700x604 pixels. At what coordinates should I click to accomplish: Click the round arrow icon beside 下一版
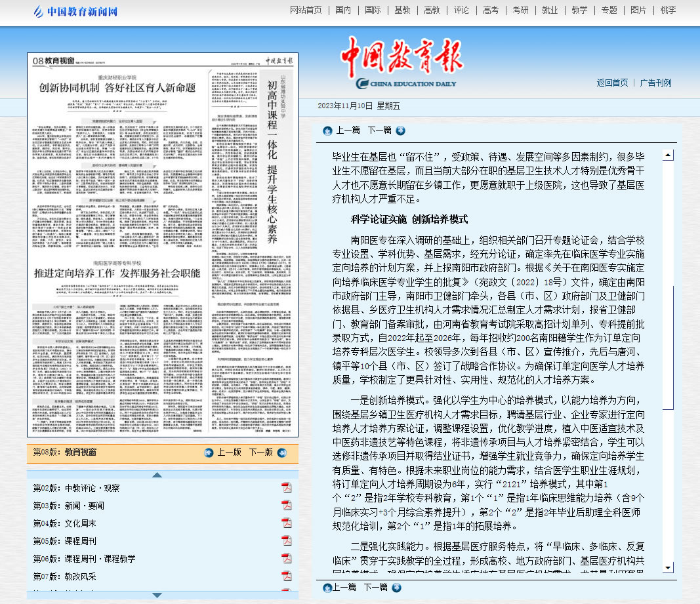(282, 453)
